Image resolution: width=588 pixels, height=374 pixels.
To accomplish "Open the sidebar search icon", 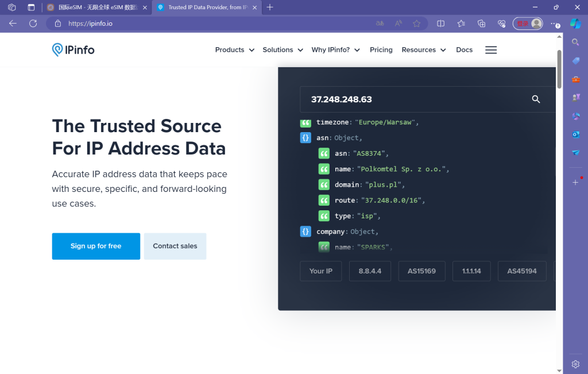I will [575, 42].
